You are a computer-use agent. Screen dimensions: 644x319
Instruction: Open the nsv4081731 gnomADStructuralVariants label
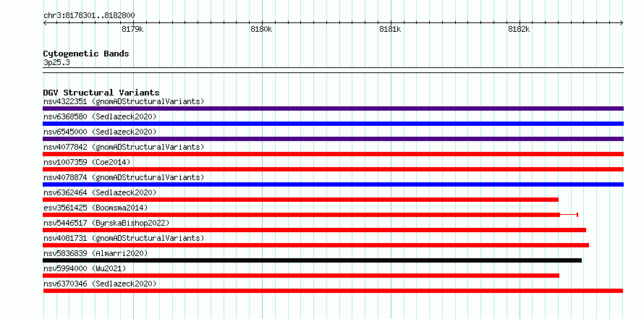click(124, 238)
